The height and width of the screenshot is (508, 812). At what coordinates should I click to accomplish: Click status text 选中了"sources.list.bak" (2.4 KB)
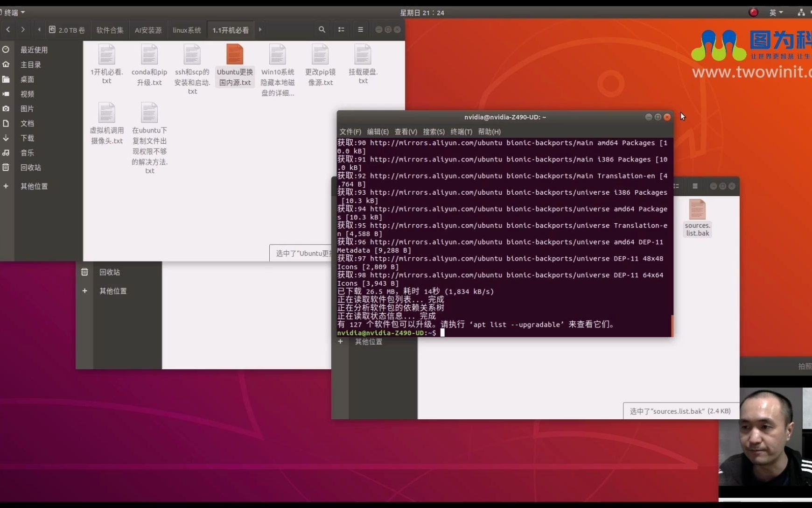680,411
